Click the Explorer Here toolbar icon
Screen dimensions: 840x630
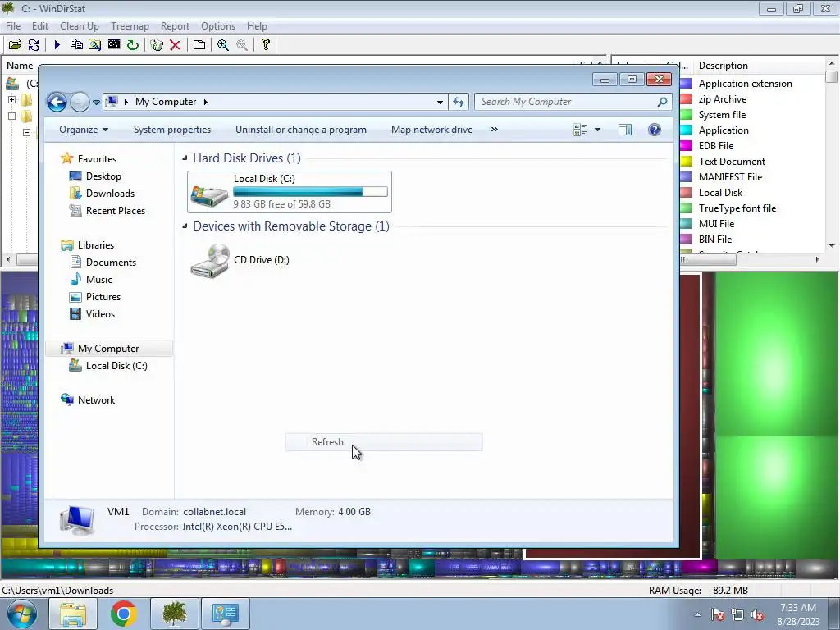tap(95, 44)
